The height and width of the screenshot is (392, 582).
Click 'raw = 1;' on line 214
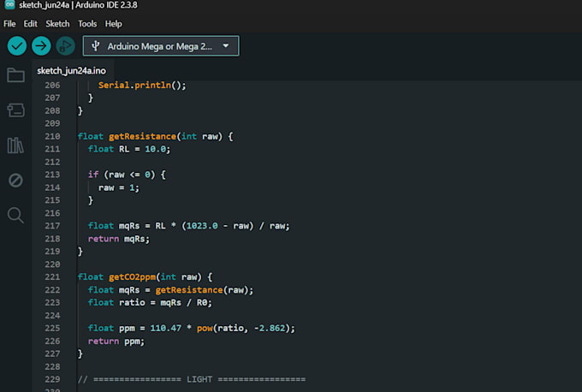(x=119, y=187)
